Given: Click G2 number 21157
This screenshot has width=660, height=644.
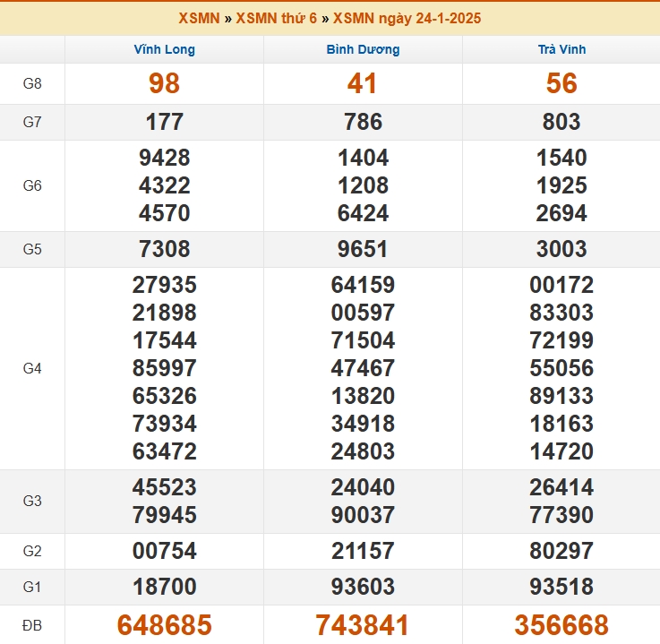Looking at the screenshot, I should point(364,551).
